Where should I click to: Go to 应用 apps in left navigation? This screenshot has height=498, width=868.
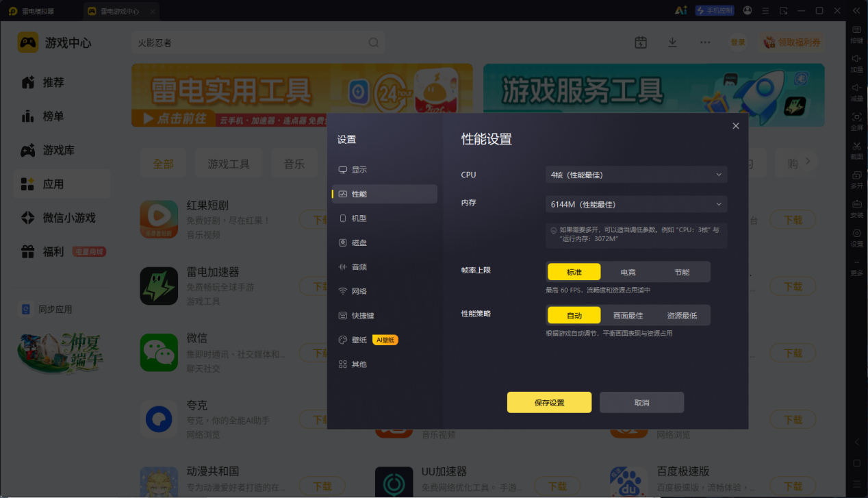[62, 184]
